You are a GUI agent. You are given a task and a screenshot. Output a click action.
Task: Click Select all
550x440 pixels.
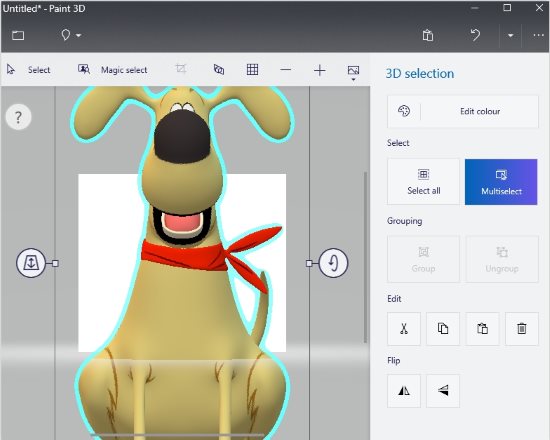coord(423,182)
